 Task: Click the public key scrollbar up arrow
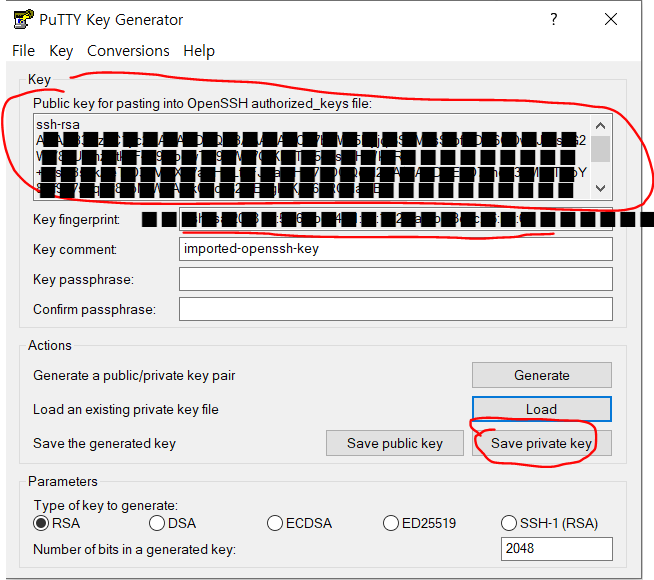coord(601,126)
